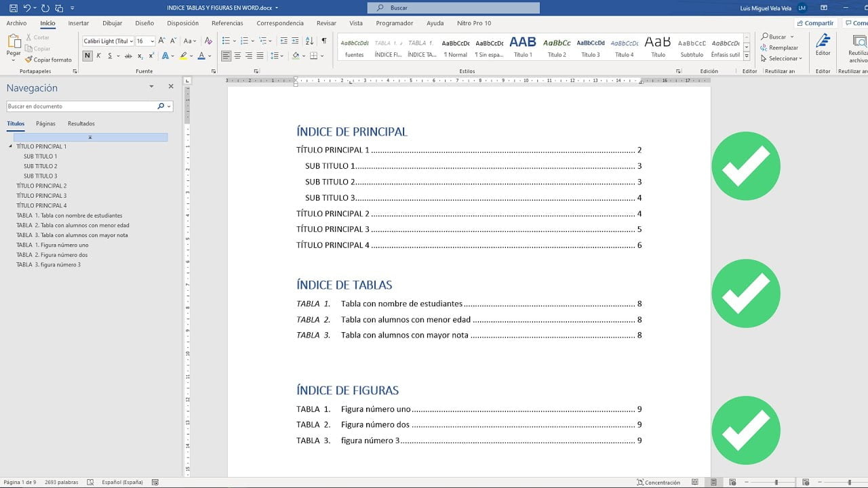Center align the paragraph text
The width and height of the screenshot is (868, 488).
[238, 56]
